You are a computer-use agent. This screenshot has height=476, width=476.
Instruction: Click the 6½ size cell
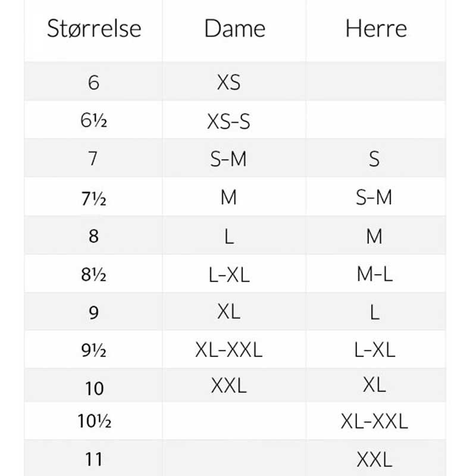(x=93, y=121)
